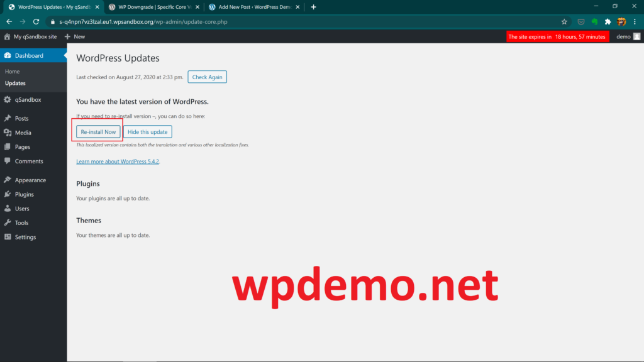This screenshot has height=362, width=644.
Task: Click the Posts pushpin icon
Action: 8,118
